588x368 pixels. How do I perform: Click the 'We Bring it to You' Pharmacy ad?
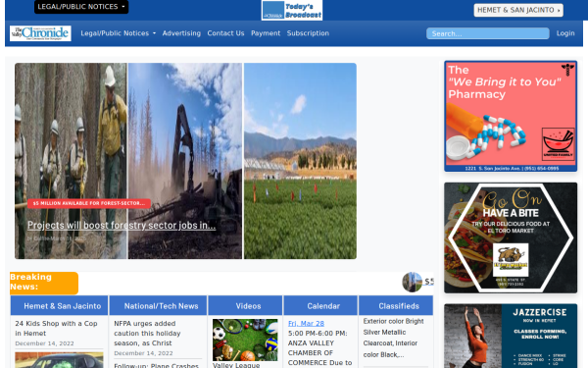pyautogui.click(x=511, y=116)
